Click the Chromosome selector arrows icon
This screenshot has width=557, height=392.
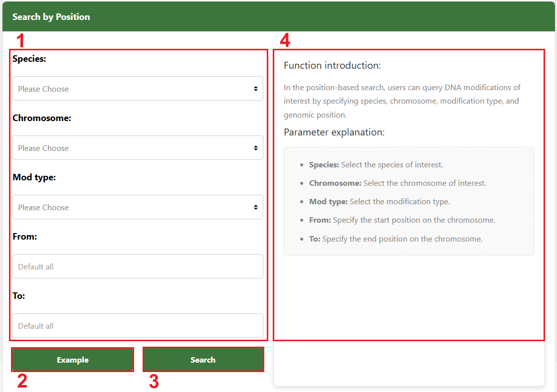257,147
